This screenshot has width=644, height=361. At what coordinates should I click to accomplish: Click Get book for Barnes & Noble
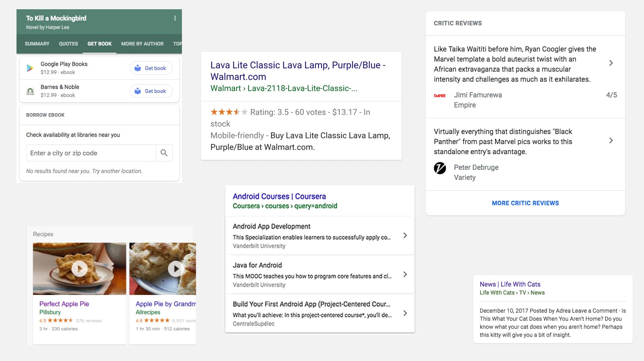[151, 91]
